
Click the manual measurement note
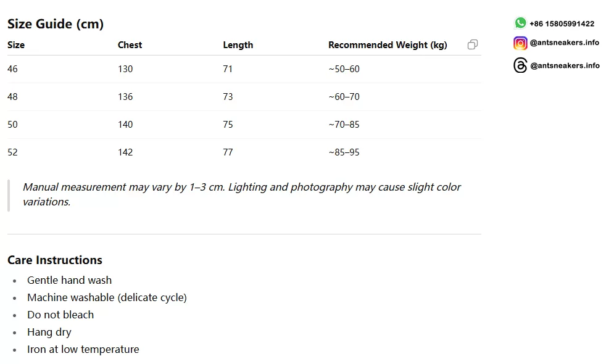241,194
